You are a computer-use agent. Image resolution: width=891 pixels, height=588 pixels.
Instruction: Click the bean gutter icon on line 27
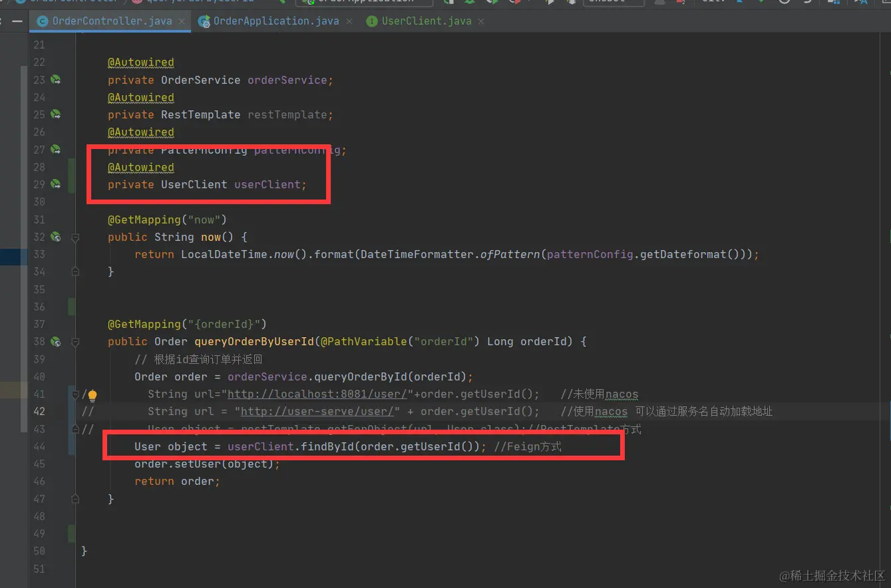pos(56,150)
